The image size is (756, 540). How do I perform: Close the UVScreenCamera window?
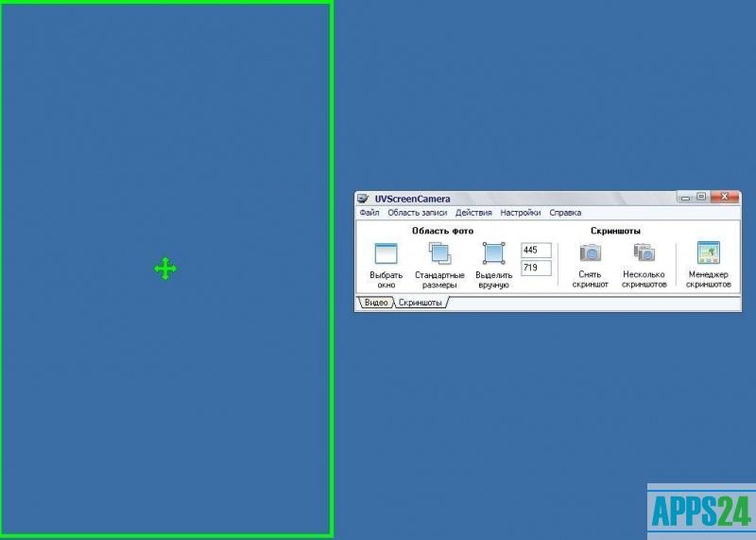click(x=724, y=197)
